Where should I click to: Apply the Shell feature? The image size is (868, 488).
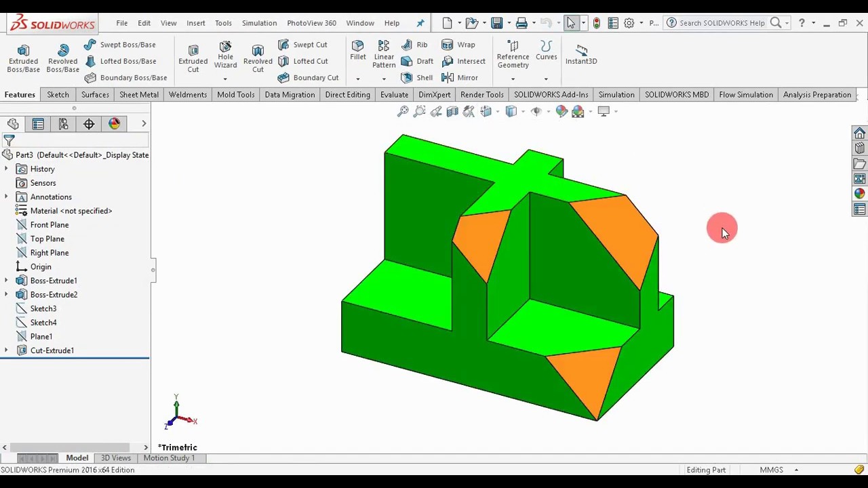pyautogui.click(x=416, y=78)
